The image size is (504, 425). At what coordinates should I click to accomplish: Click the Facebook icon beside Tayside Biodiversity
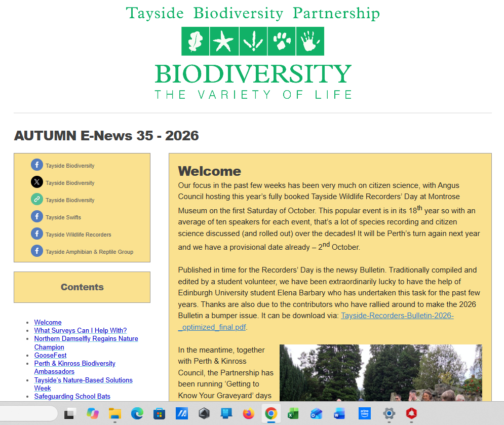[x=37, y=165]
